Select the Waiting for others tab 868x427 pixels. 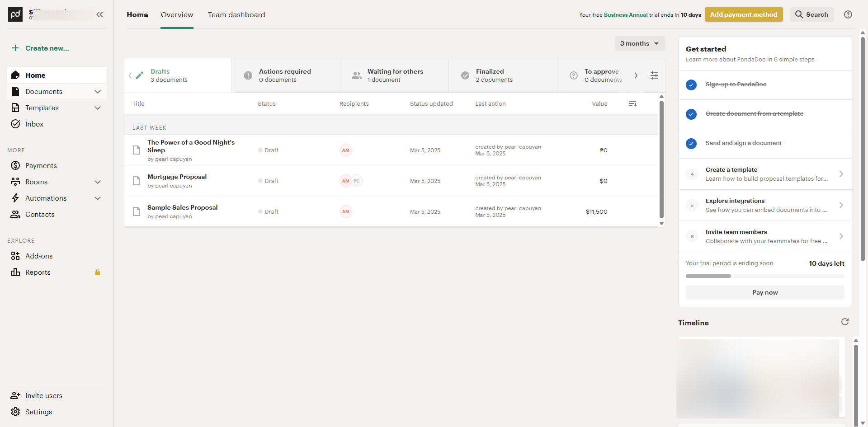394,75
